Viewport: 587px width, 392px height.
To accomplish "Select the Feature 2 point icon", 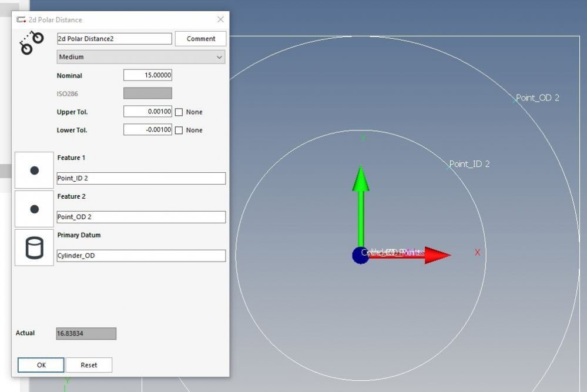I will 34,209.
